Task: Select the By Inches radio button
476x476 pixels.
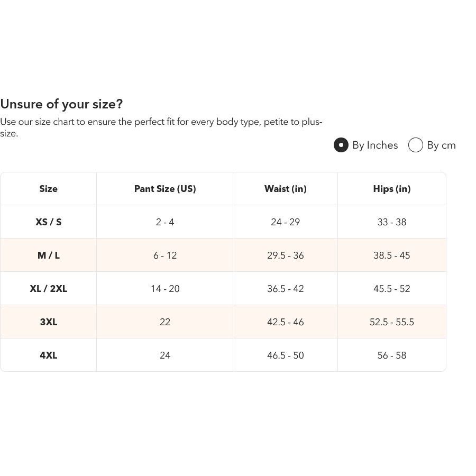Action: pyautogui.click(x=341, y=145)
